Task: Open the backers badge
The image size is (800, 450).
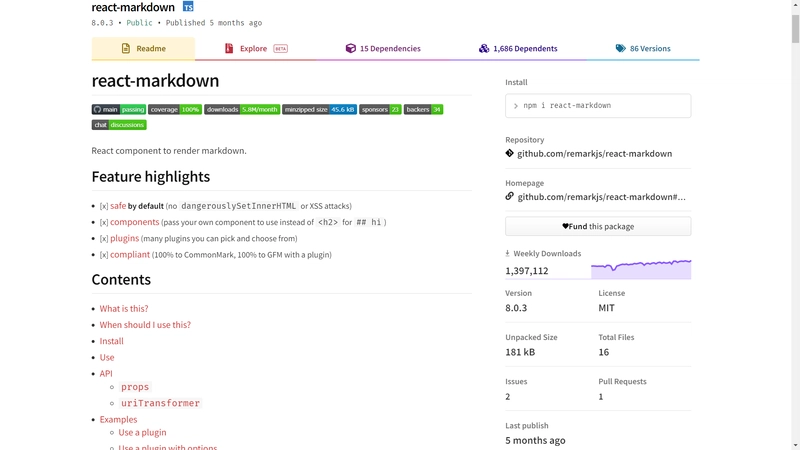Action: click(x=423, y=109)
